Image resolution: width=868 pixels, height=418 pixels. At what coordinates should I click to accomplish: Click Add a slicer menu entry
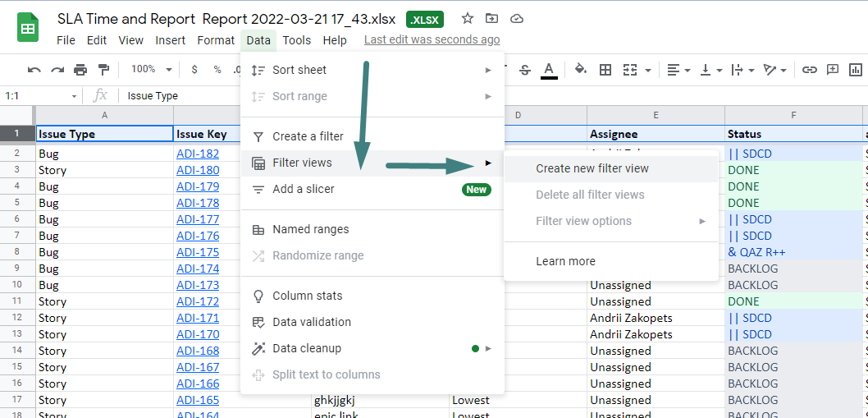point(303,189)
